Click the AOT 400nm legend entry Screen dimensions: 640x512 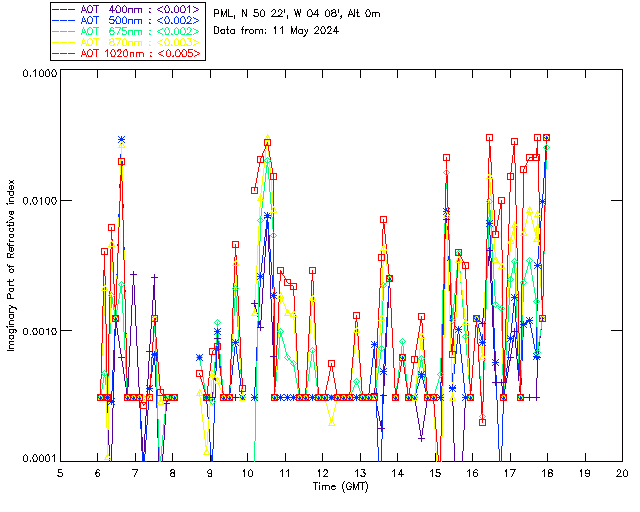pos(127,9)
